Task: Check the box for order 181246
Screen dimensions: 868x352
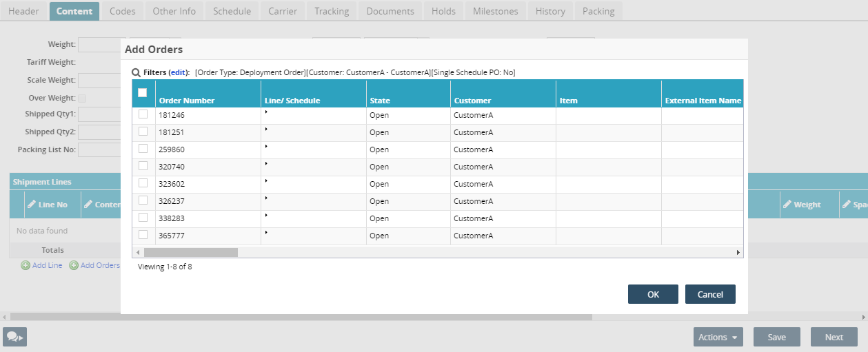Action: pos(143,114)
